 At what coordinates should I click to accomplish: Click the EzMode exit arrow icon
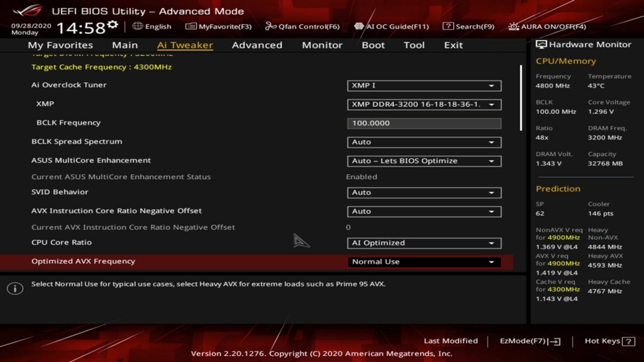(555, 341)
